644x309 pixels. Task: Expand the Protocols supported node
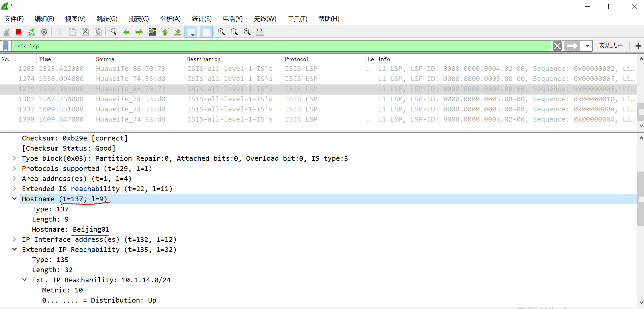(x=14, y=169)
